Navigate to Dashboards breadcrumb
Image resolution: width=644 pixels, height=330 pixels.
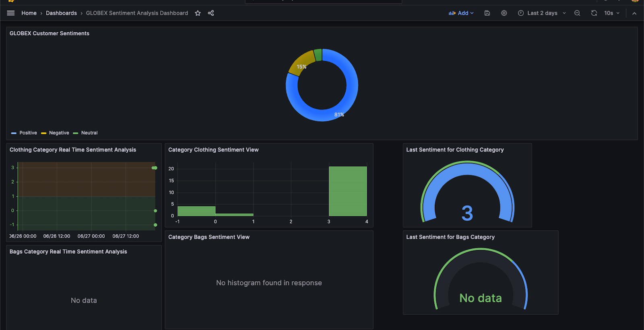(61, 13)
